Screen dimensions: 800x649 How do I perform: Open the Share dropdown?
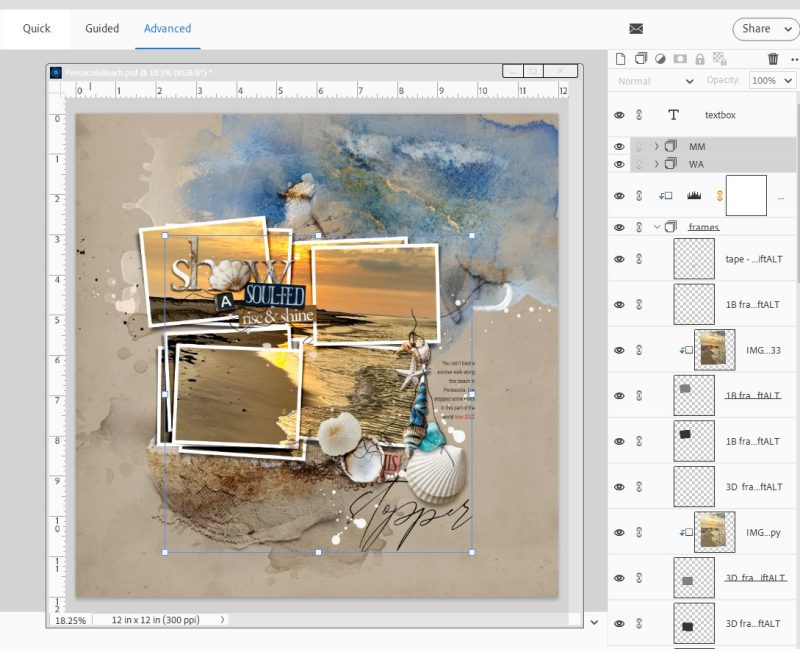(765, 29)
